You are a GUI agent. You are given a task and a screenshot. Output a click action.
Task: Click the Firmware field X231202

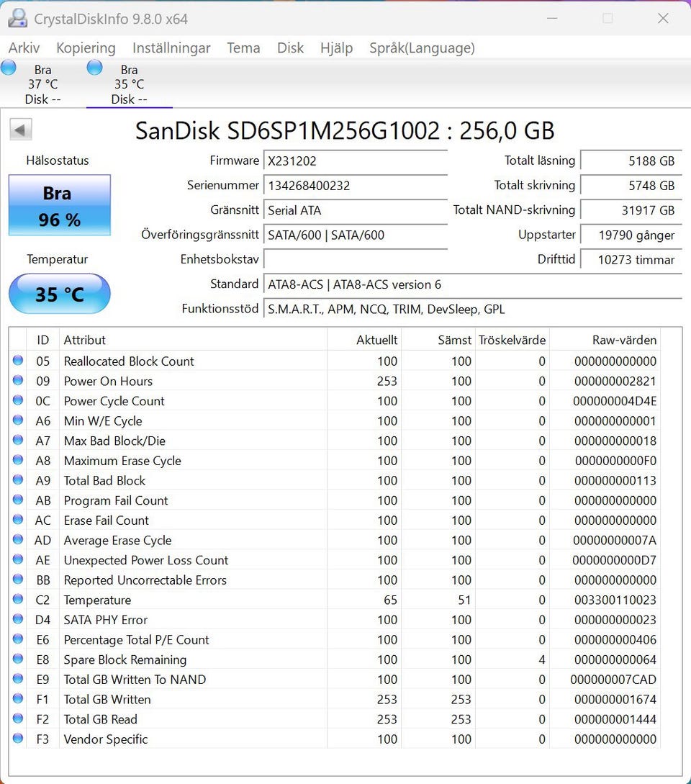tap(355, 161)
